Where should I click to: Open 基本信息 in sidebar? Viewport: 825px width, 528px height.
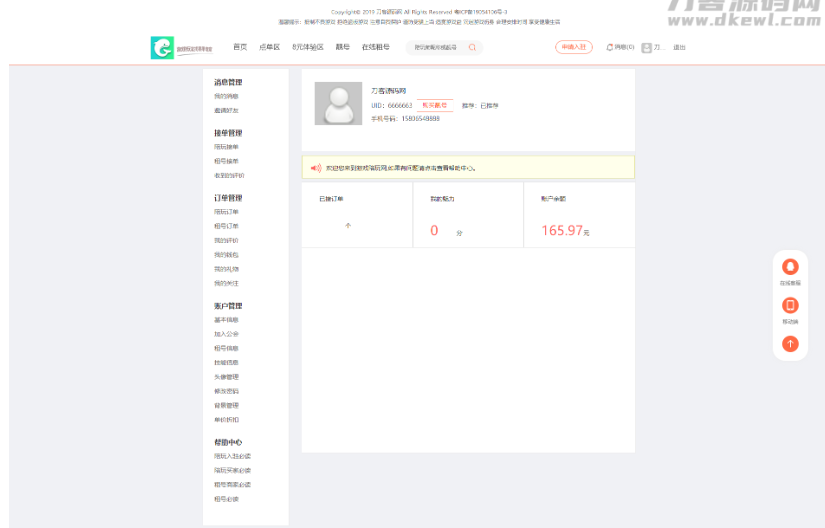226,320
